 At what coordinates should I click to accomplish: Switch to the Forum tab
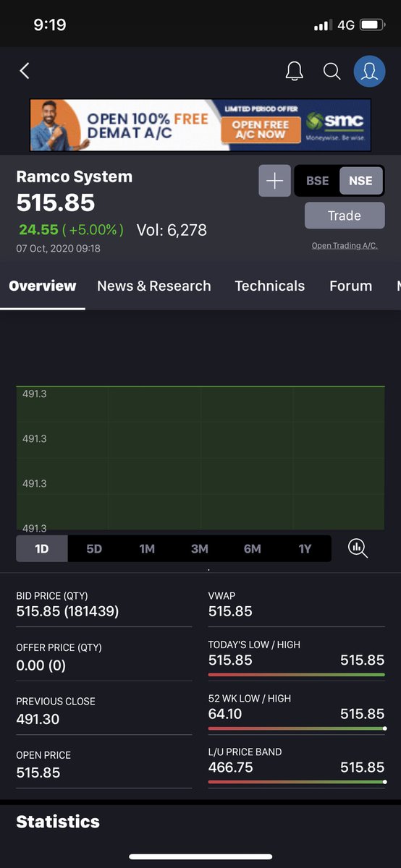click(350, 286)
